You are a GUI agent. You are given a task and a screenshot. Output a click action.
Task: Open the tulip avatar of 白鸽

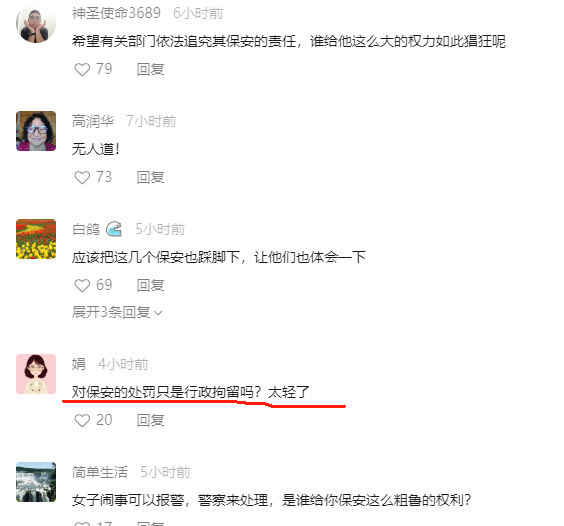[36, 239]
